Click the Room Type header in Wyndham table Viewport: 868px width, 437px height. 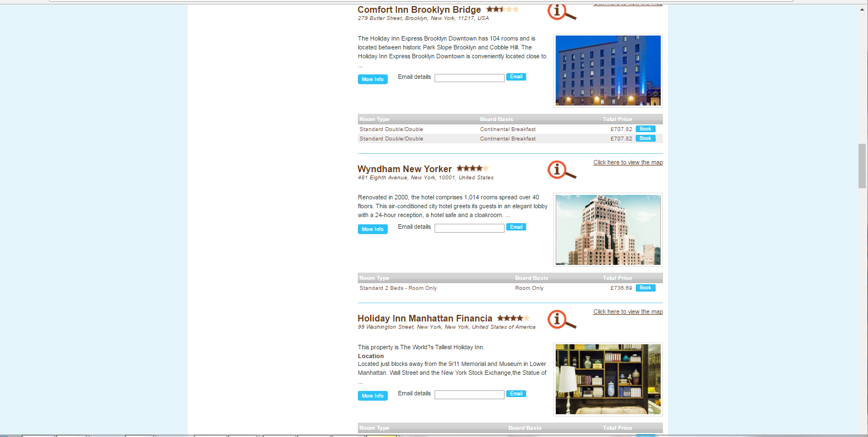375,278
